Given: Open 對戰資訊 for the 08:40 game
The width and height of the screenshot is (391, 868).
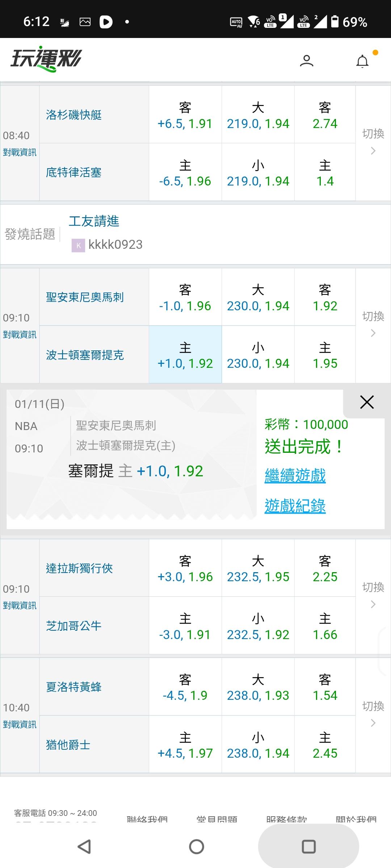Looking at the screenshot, I should point(20,153).
